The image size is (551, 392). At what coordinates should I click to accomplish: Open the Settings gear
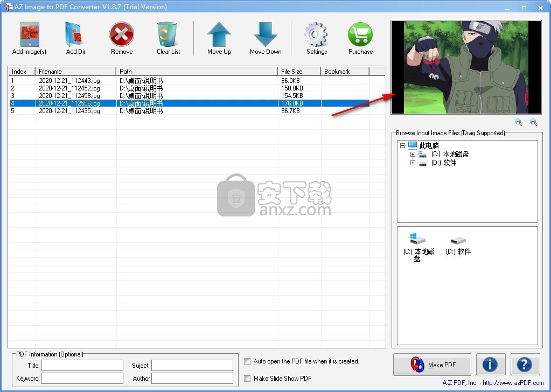tap(316, 34)
